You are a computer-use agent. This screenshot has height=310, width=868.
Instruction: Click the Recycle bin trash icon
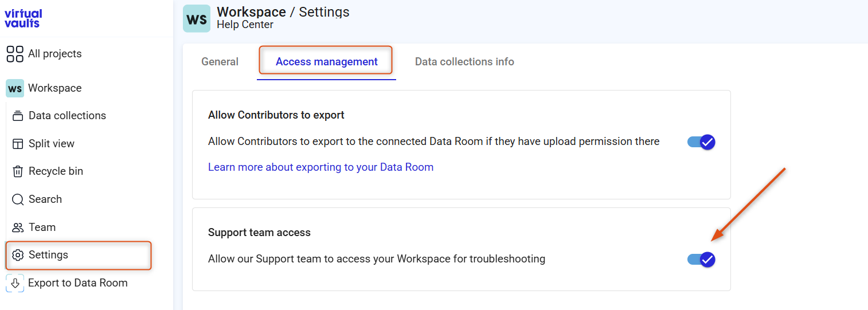coord(18,171)
